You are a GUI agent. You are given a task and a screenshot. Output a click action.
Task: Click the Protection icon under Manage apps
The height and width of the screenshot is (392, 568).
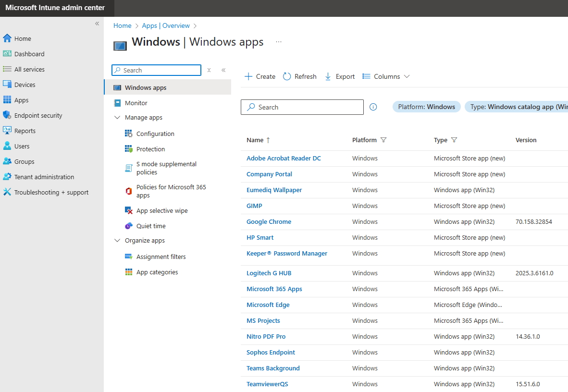tap(129, 149)
